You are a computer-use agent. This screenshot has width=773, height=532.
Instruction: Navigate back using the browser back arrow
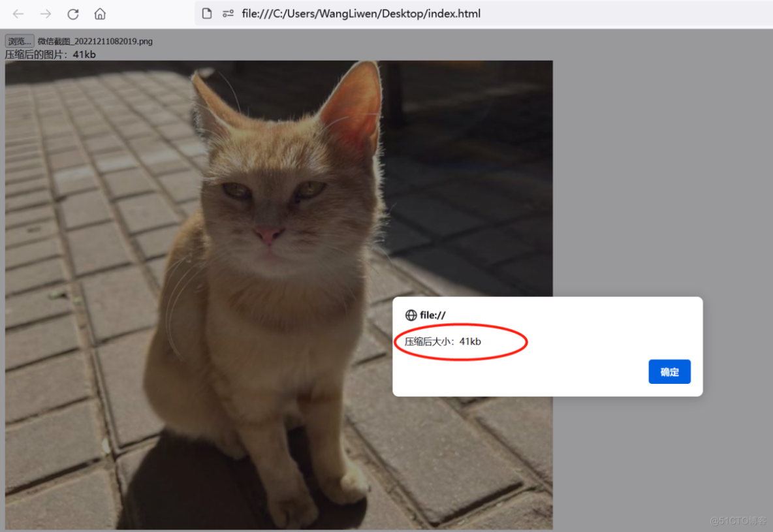pyautogui.click(x=18, y=13)
